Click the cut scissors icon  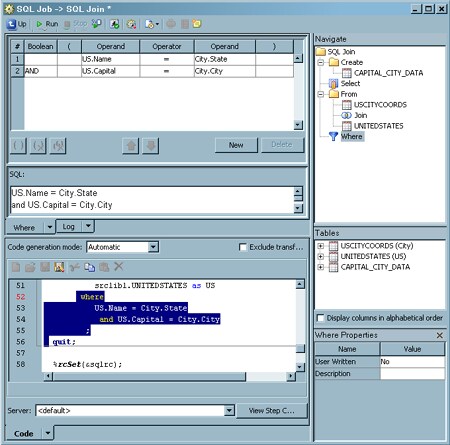(x=75, y=267)
